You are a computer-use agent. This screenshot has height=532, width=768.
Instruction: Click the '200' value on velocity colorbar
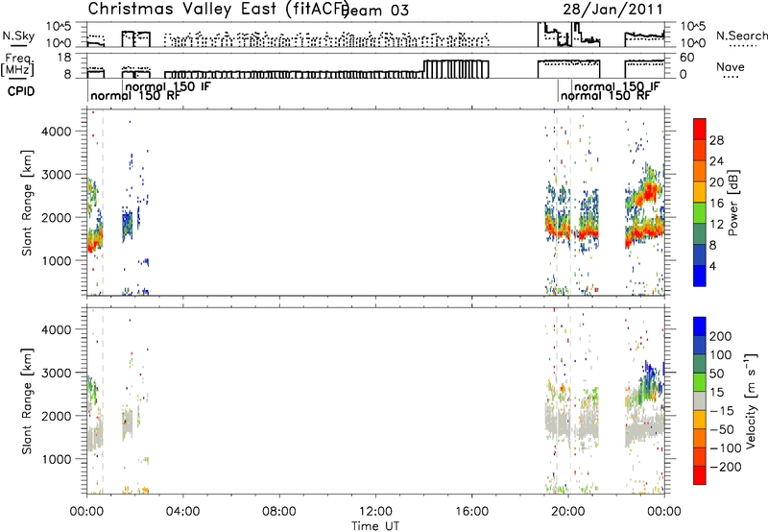721,336
